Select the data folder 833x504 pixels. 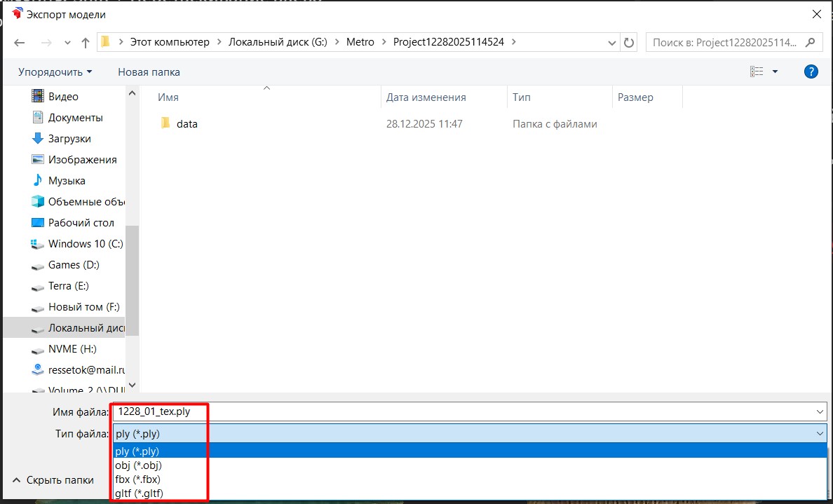point(187,124)
